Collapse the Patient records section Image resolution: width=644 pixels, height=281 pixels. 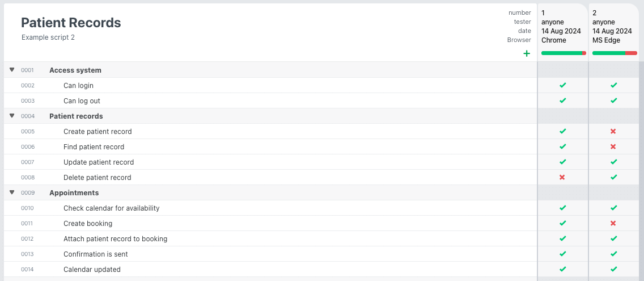pos(12,116)
